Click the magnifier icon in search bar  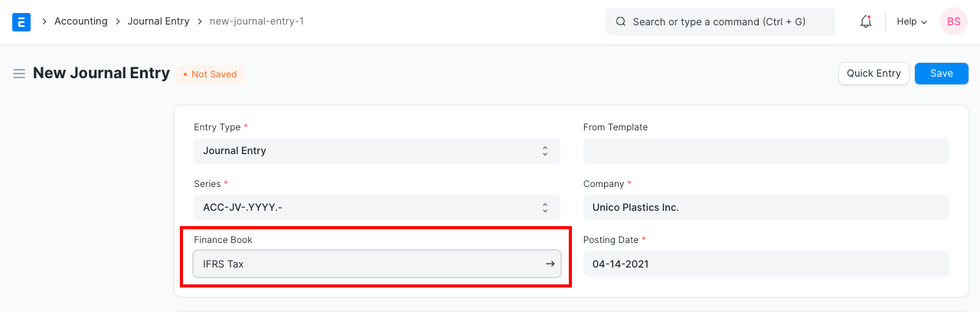pyautogui.click(x=621, y=21)
